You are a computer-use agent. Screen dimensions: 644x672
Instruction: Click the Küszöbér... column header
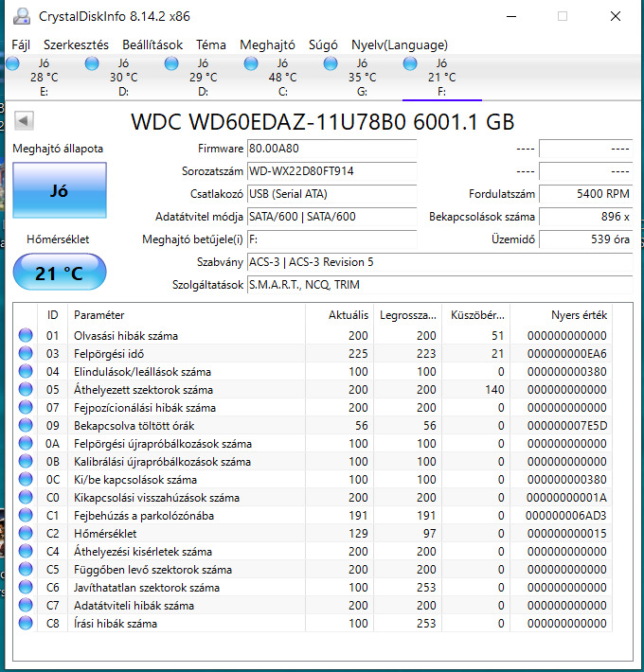tap(475, 315)
